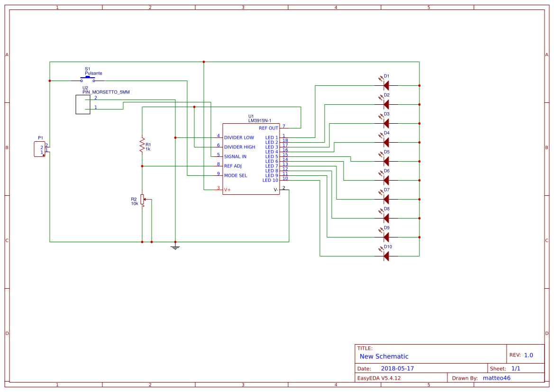
Task: Select the matteo46 drawn-by text
Action: pyautogui.click(x=496, y=378)
